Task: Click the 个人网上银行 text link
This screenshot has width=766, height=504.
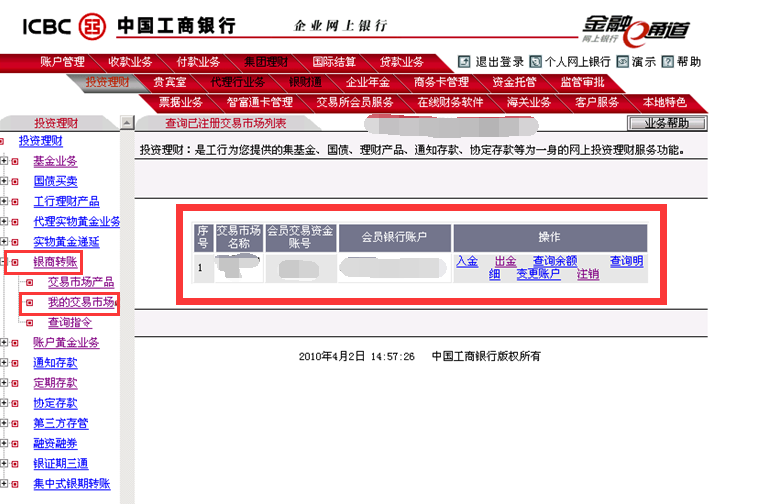Action: tap(578, 62)
